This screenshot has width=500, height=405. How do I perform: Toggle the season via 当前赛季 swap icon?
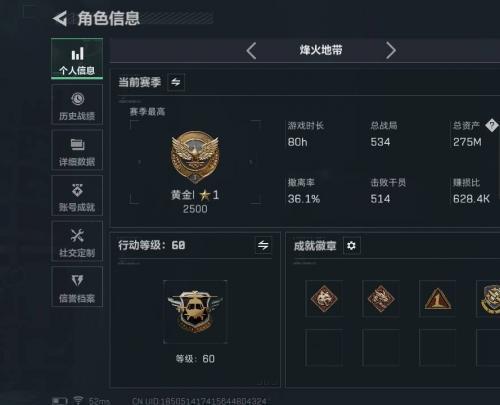[176, 82]
